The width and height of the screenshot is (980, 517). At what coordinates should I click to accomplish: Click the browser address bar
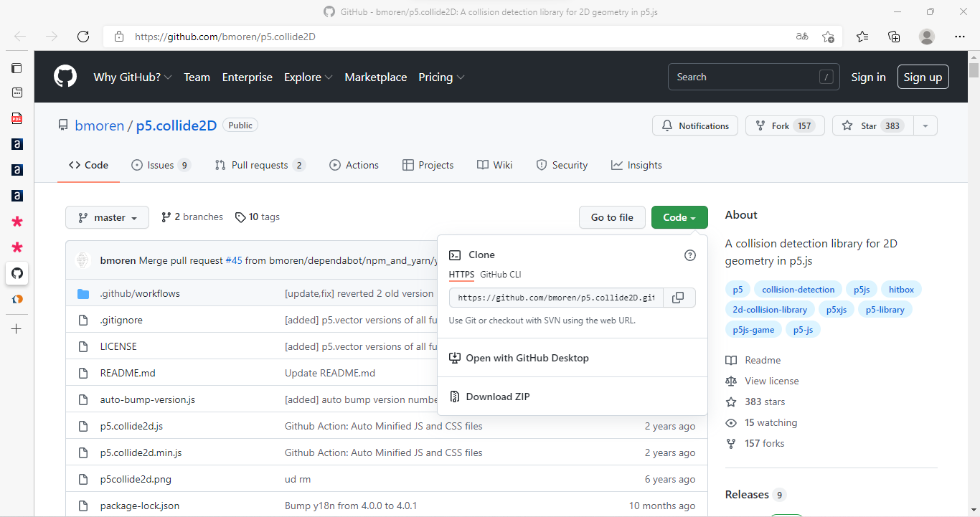pyautogui.click(x=459, y=37)
